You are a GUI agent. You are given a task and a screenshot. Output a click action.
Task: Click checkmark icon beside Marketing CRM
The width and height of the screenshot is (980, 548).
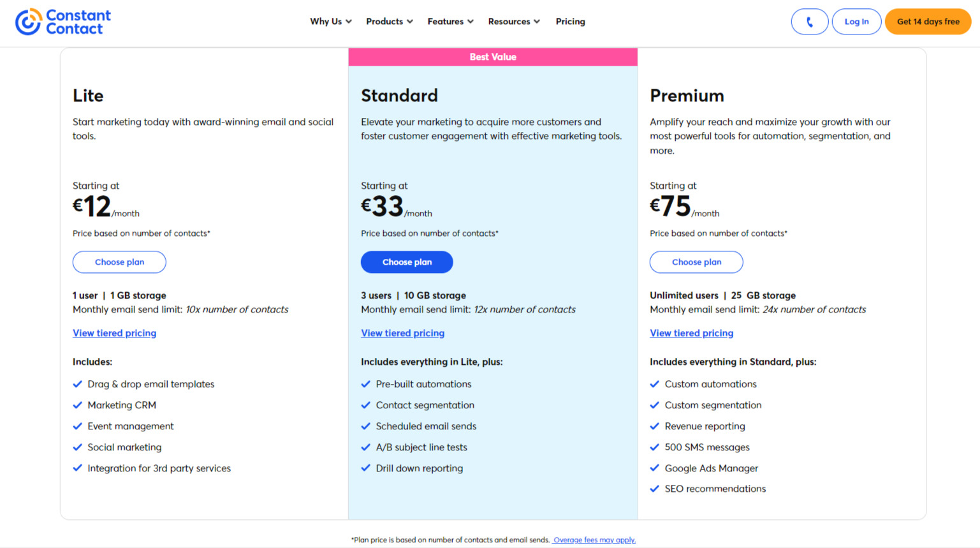(78, 405)
